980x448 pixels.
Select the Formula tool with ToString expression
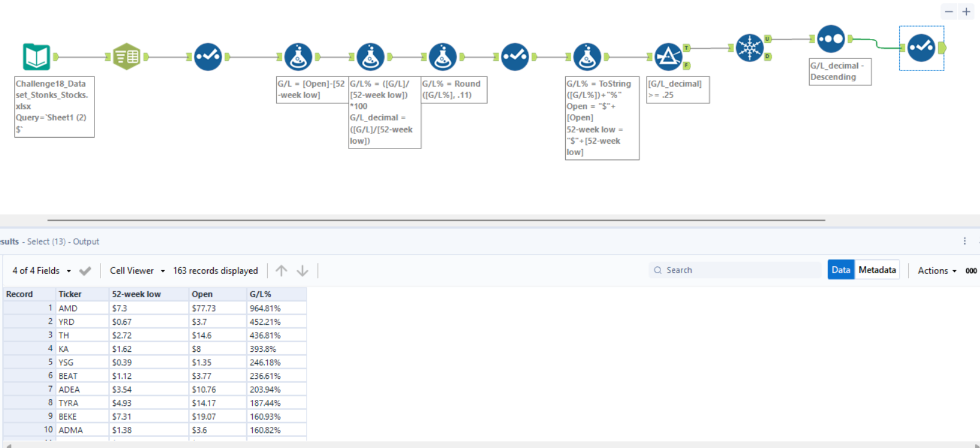[587, 57]
